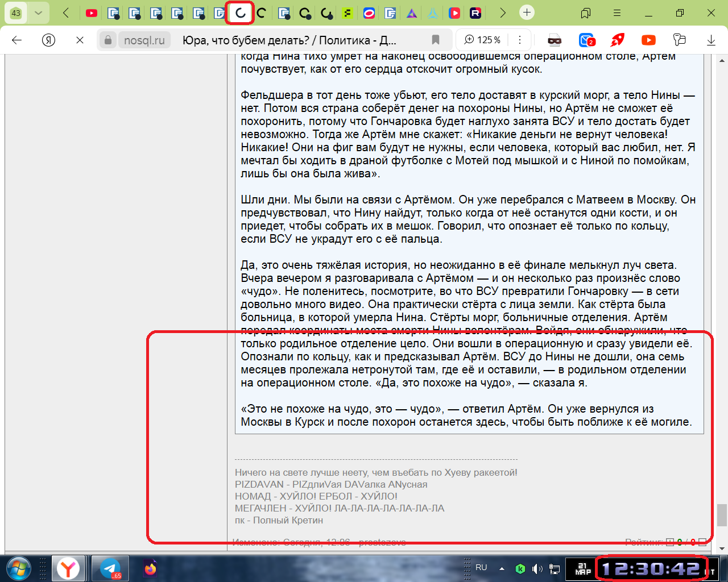The image size is (728, 582).
Task: Open the mail extension with 2 badge
Action: click(586, 40)
